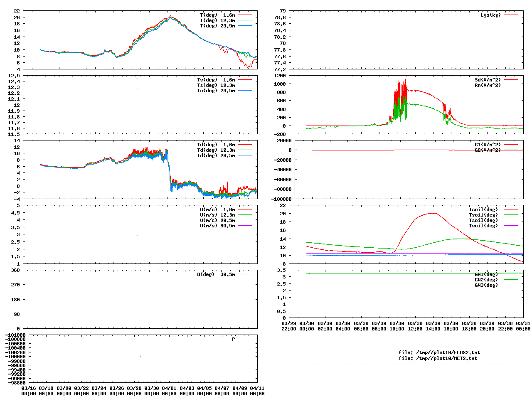Screen dimensions: 532x399
Task: Select the 'Ts(deg) 29.5m' legend entry
Action: tap(216, 91)
